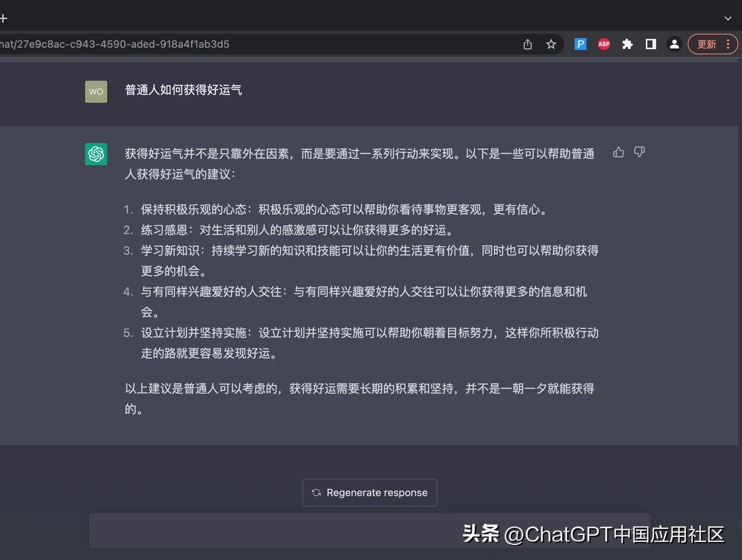Click the Regenerate response button
The image size is (742, 560).
coord(369,492)
